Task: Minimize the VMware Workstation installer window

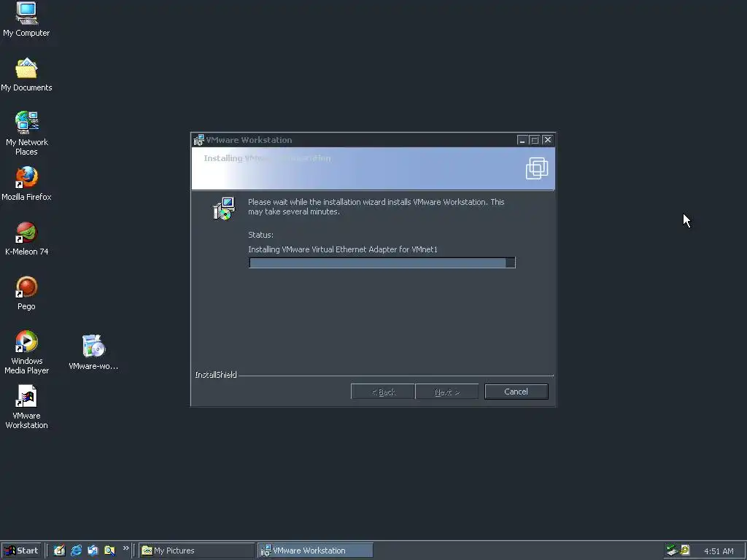Action: [522, 140]
